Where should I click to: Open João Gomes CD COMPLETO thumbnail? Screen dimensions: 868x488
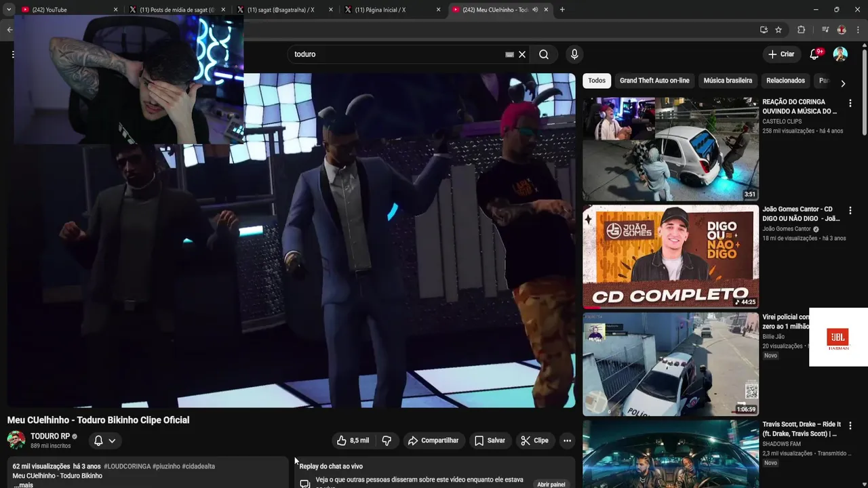point(671,257)
